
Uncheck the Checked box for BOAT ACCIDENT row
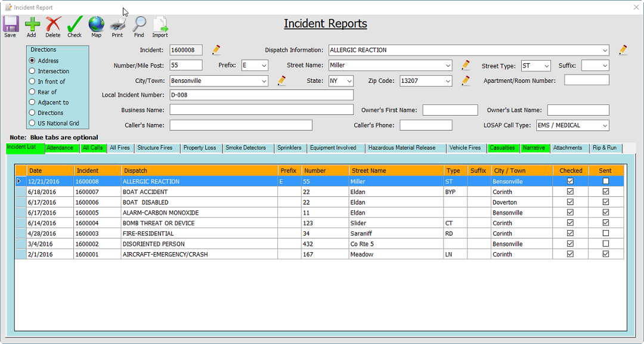[571, 192]
